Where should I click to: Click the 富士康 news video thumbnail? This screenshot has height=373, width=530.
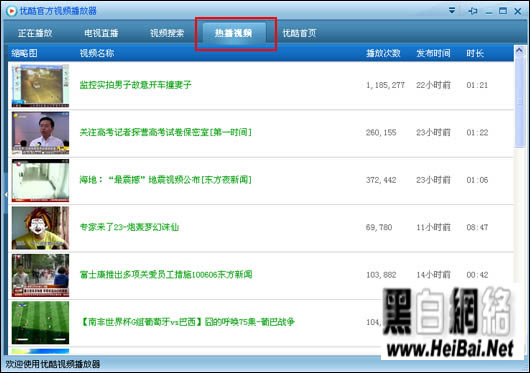tap(40, 275)
